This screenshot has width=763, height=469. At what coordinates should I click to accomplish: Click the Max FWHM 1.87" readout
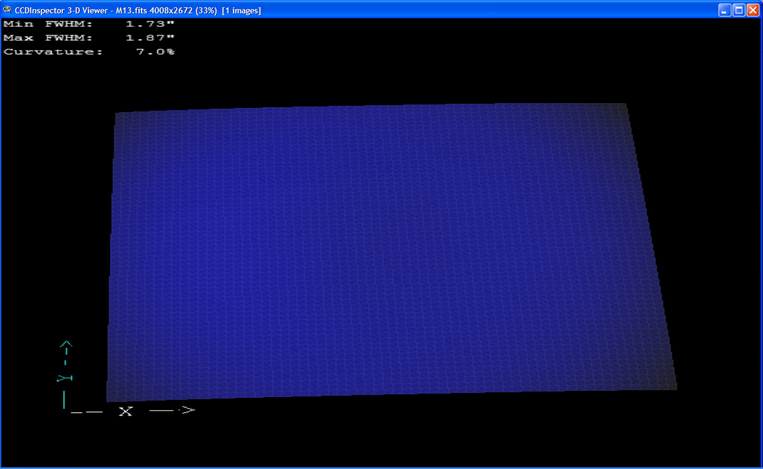tap(89, 37)
